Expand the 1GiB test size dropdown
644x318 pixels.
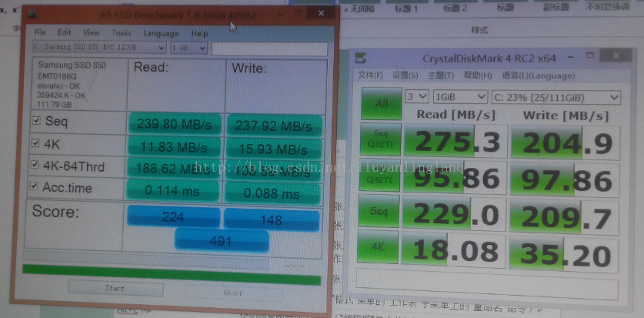[460, 97]
